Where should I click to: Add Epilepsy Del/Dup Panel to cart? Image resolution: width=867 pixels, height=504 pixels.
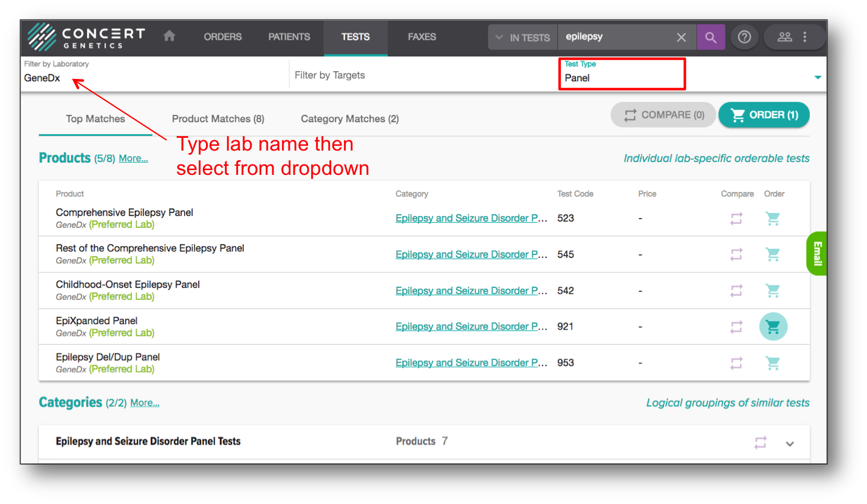tap(773, 363)
